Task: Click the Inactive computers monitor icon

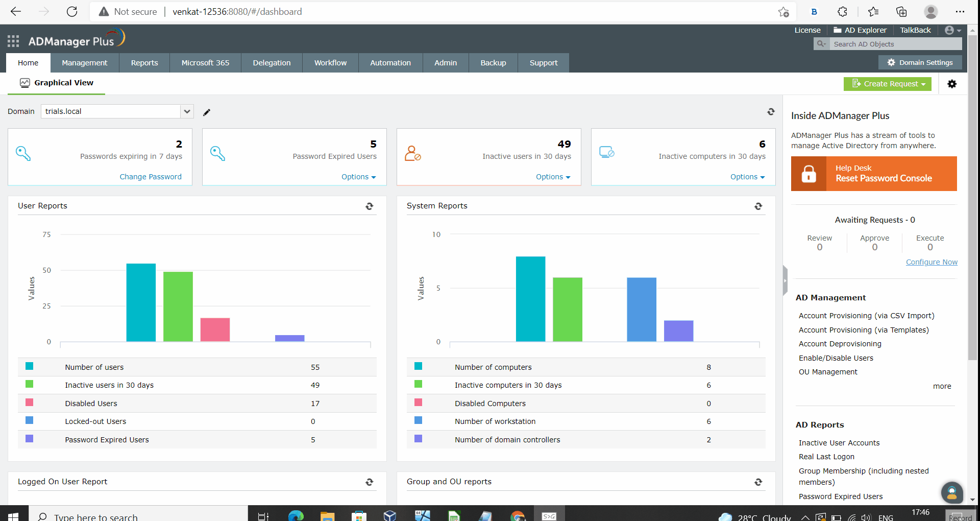Action: click(607, 152)
